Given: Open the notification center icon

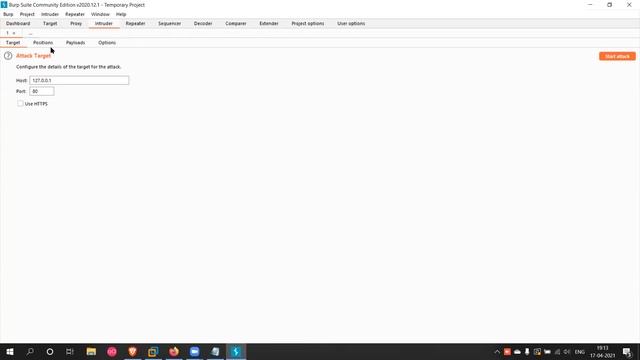Looking at the screenshot, I should 627,352.
